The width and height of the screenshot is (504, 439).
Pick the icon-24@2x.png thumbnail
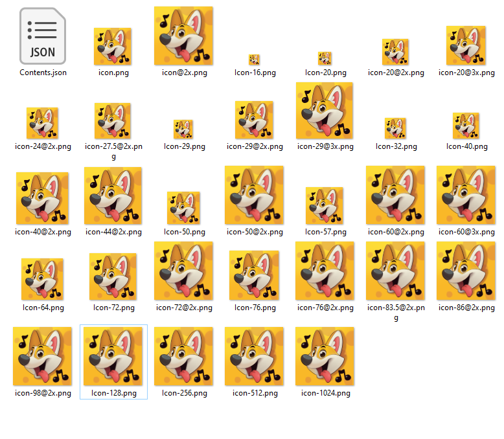42,123
